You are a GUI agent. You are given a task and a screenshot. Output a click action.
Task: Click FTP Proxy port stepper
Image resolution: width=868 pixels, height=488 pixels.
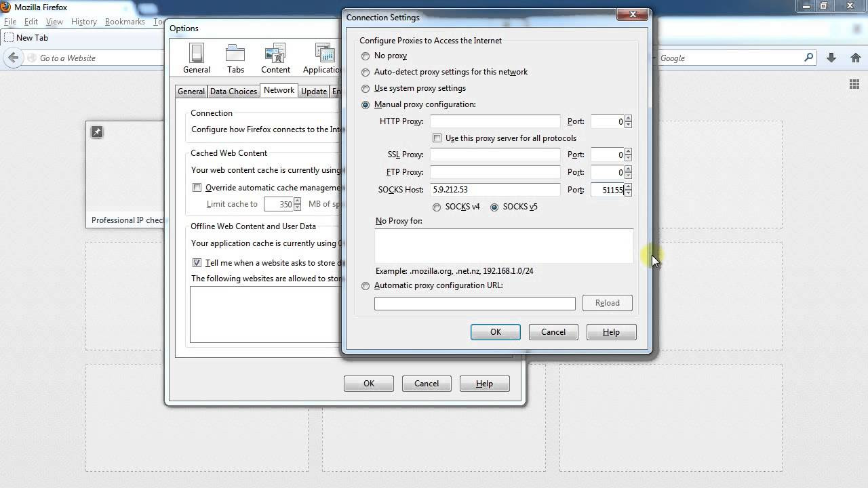click(x=628, y=172)
